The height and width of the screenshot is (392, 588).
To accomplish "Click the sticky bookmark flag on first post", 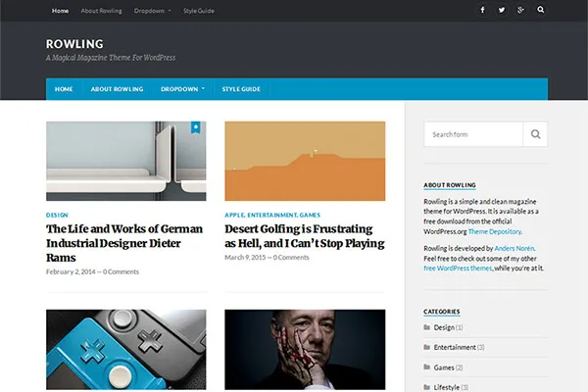I will (x=196, y=127).
